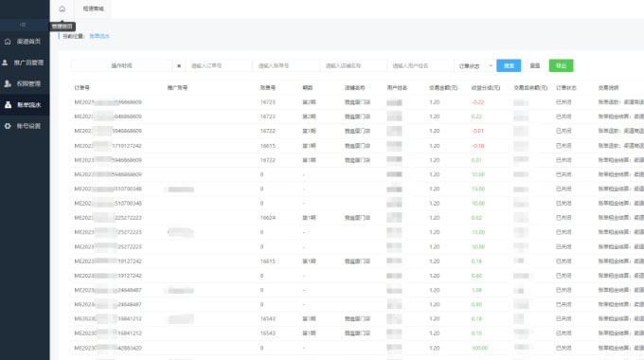Select the green 0.01 revenue share value
The width and height of the screenshot is (644, 360).
pyautogui.click(x=476, y=160)
